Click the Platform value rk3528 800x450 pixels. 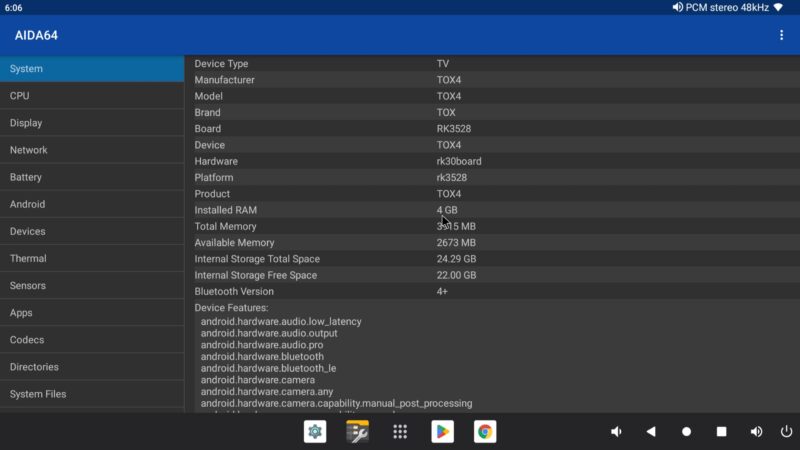(452, 178)
